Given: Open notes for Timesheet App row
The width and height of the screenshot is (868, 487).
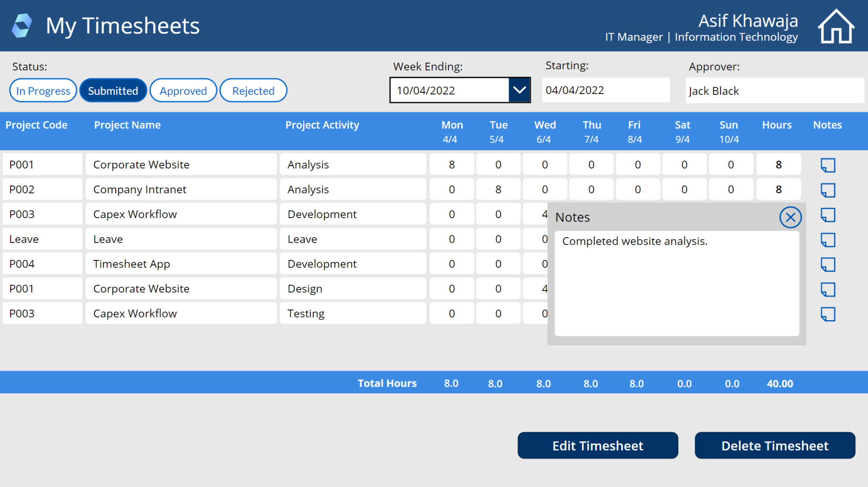Looking at the screenshot, I should 827,263.
